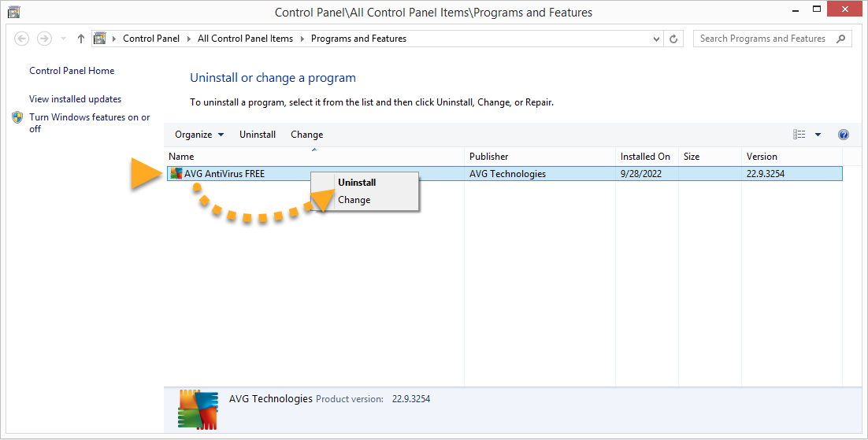868x440 pixels.
Task: Click the Control Panel icon in address bar
Action: (x=99, y=39)
